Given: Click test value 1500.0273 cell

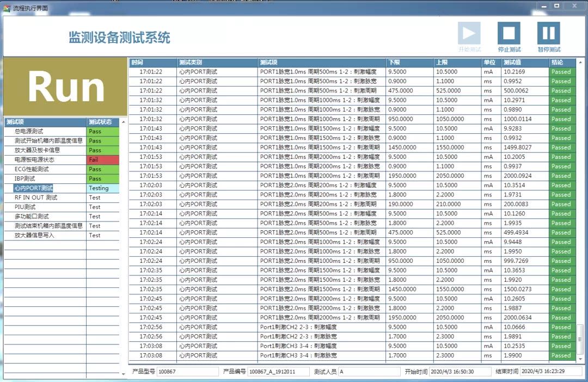Looking at the screenshot, I should tap(525, 289).
